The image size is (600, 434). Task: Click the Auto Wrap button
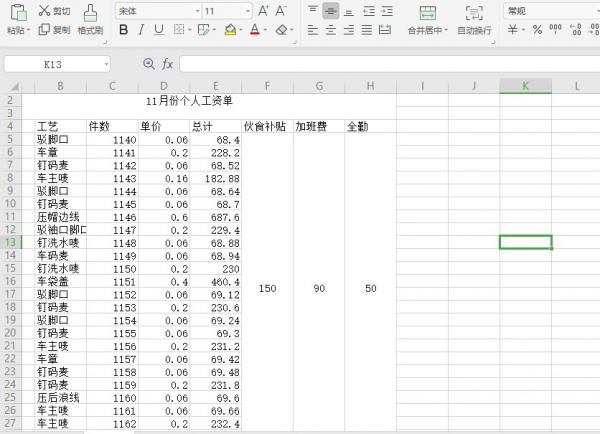point(474,20)
